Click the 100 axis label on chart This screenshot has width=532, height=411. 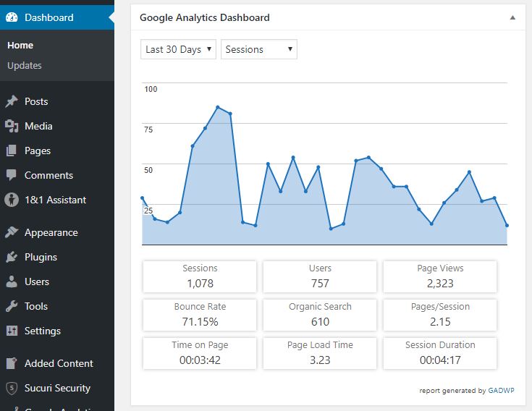(151, 89)
